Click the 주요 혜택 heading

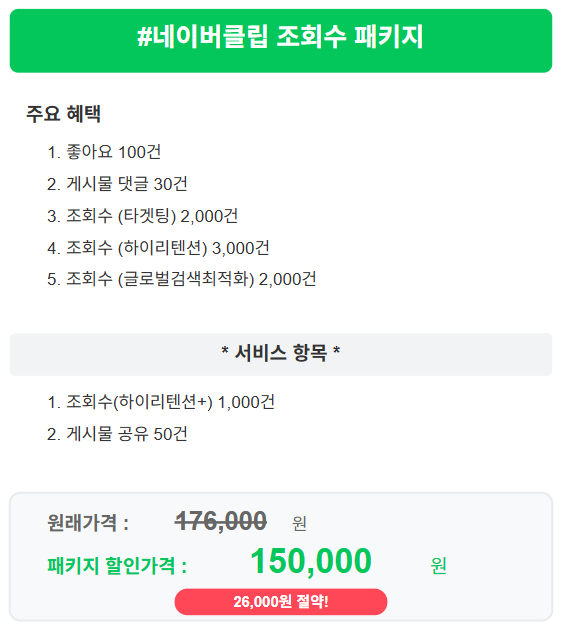pos(63,114)
